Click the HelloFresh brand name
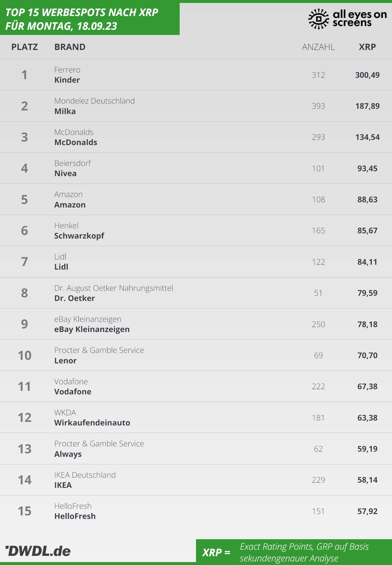 (75, 516)
